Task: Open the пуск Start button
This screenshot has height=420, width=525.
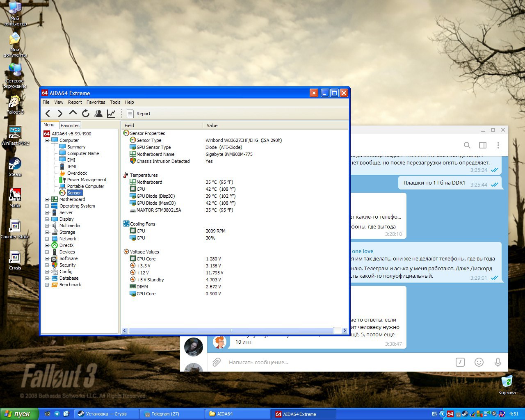Action: tap(19, 414)
